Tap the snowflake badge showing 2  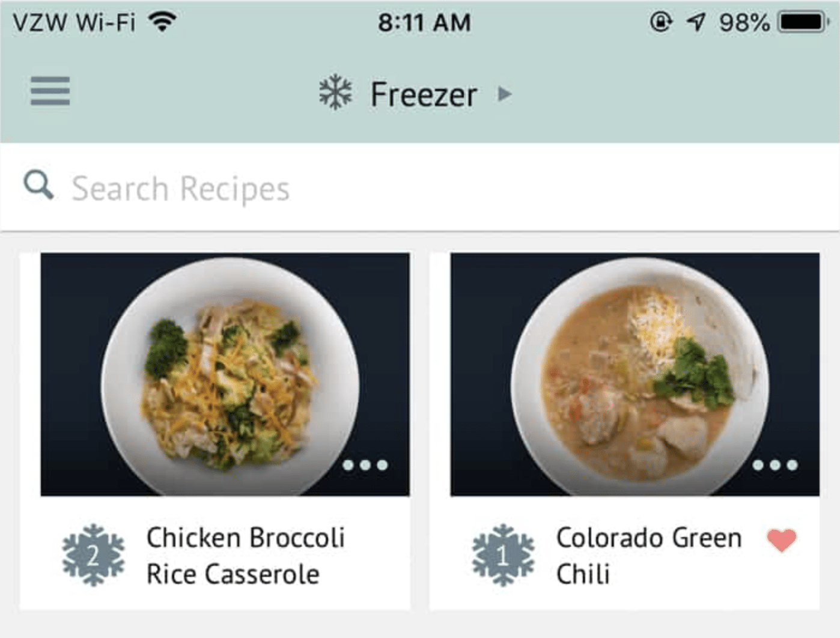[93, 555]
